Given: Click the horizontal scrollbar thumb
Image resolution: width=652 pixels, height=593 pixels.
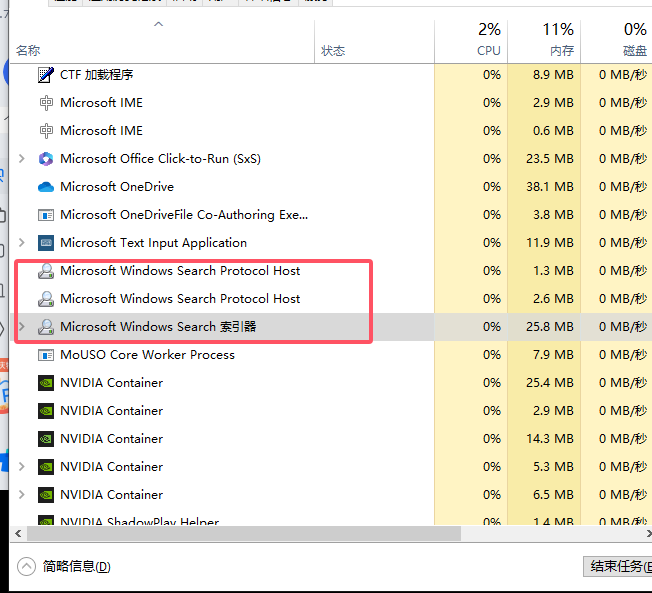Looking at the screenshot, I should pos(244,533).
